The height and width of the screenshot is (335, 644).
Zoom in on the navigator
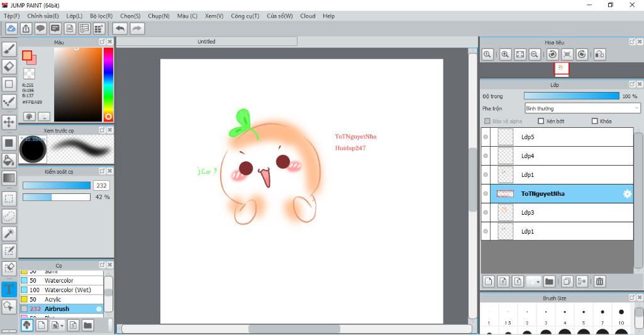505,54
